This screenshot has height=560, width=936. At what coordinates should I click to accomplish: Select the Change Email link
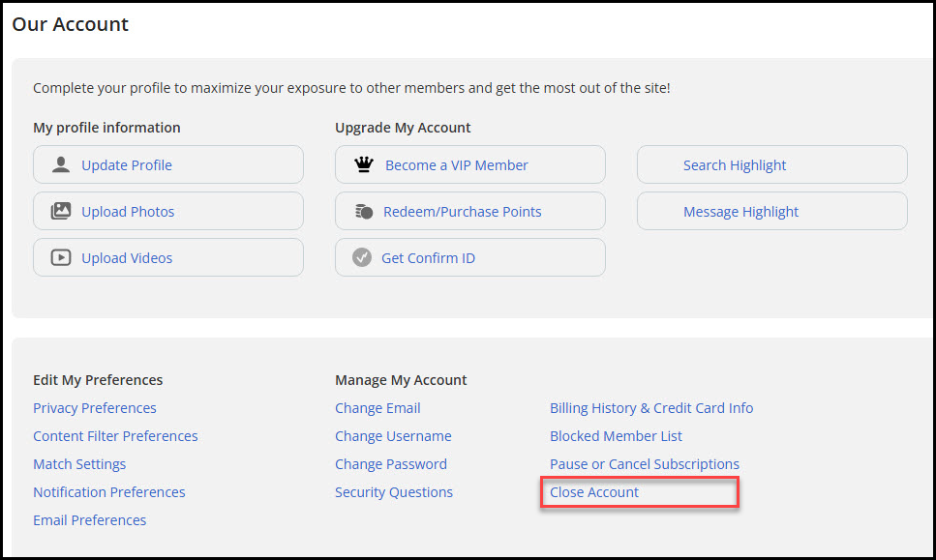point(377,408)
